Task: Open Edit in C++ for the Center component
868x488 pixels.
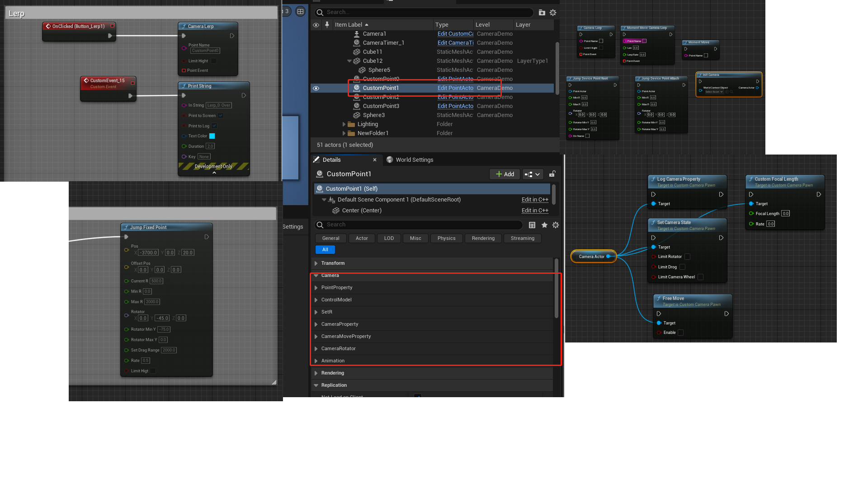Action: (x=535, y=210)
